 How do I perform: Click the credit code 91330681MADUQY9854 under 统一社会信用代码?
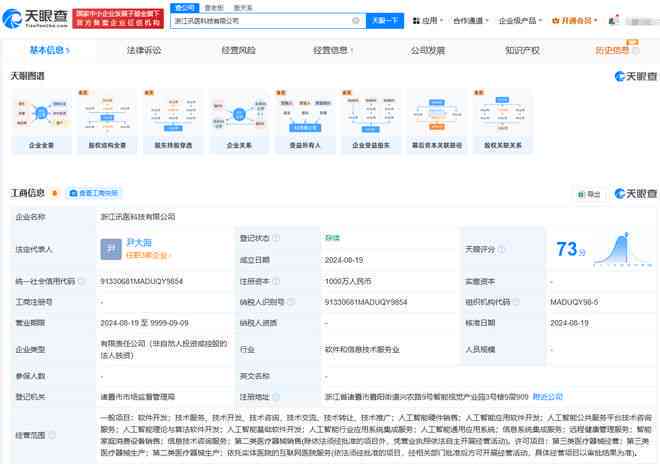(x=141, y=281)
